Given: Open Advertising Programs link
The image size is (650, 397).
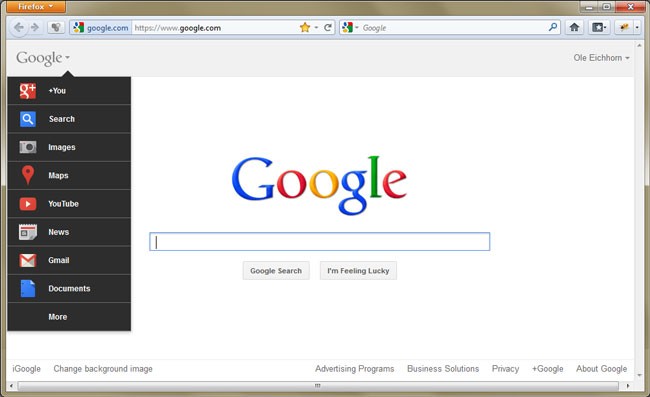Looking at the screenshot, I should pyautogui.click(x=354, y=369).
